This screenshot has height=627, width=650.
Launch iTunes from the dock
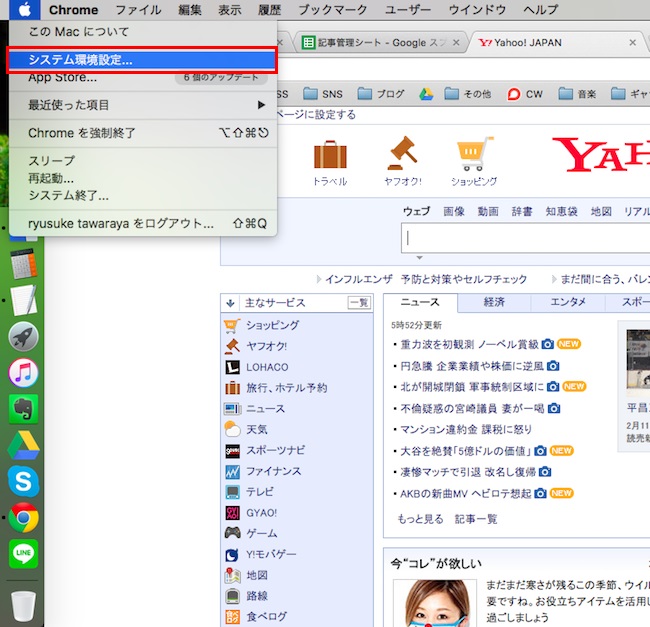23,373
